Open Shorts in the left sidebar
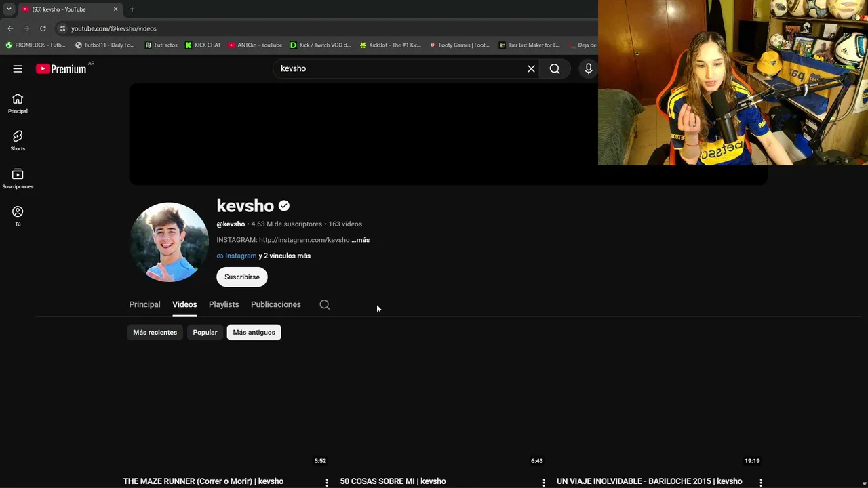Viewport: 868px width, 488px height. click(18, 141)
